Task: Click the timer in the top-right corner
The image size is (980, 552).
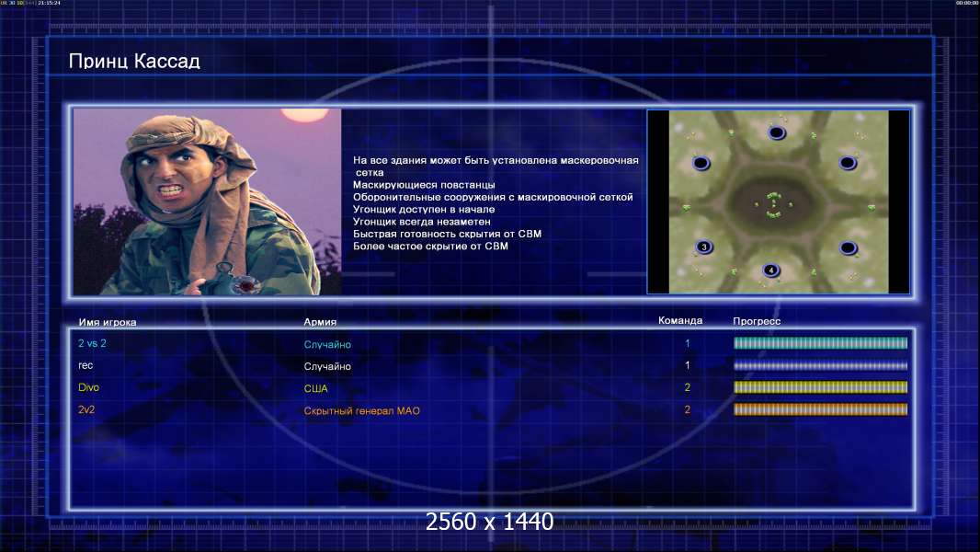Action: (x=967, y=3)
